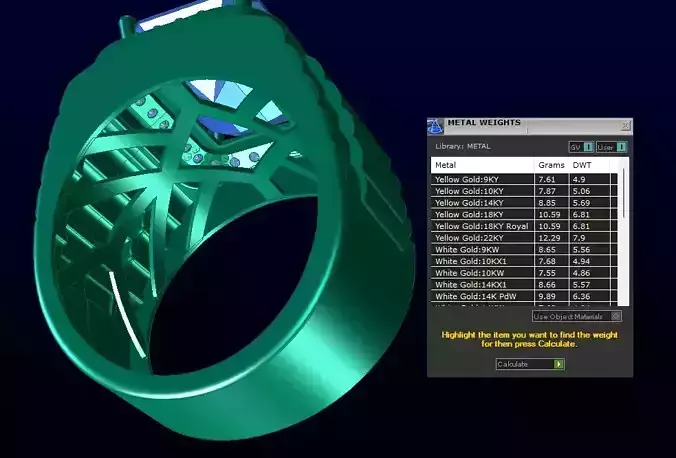Click the '5.56' DWT value
Screen dimensions: 676x458
click(581, 249)
